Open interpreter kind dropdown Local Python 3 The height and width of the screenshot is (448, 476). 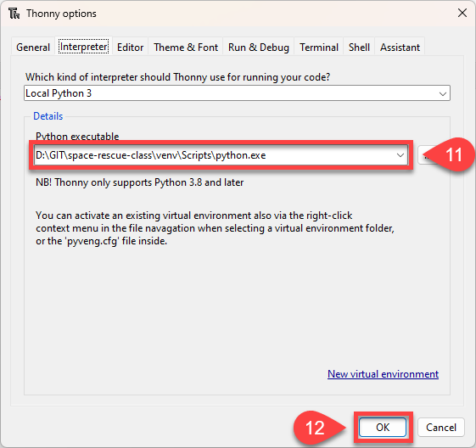237,93
